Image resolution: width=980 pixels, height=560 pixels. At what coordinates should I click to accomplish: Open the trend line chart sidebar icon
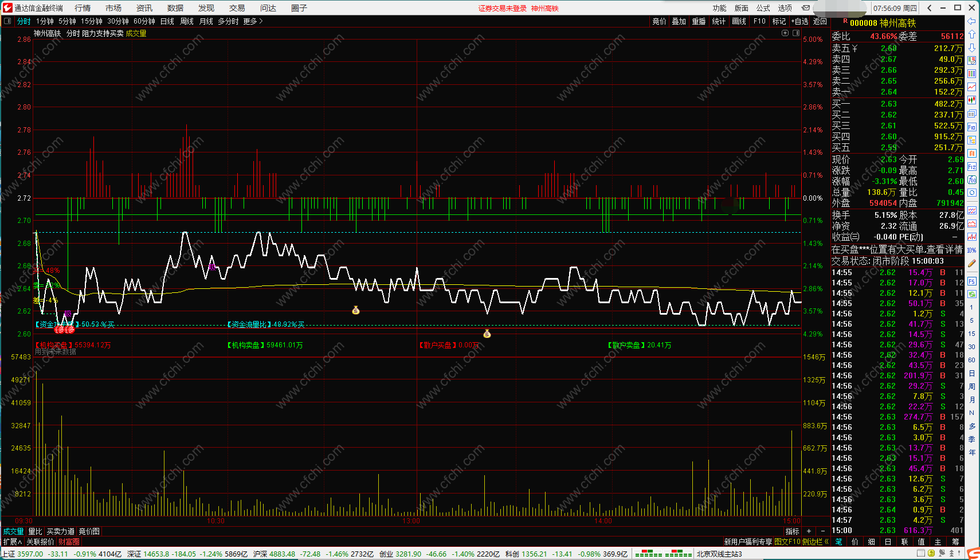pos(971,87)
